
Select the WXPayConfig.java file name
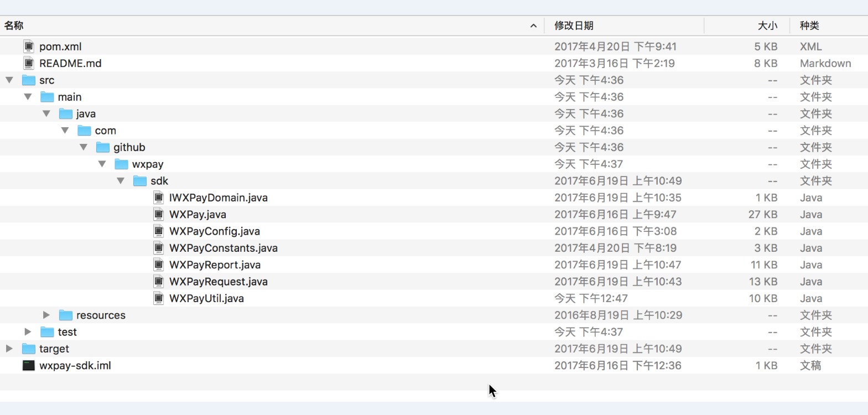[215, 231]
